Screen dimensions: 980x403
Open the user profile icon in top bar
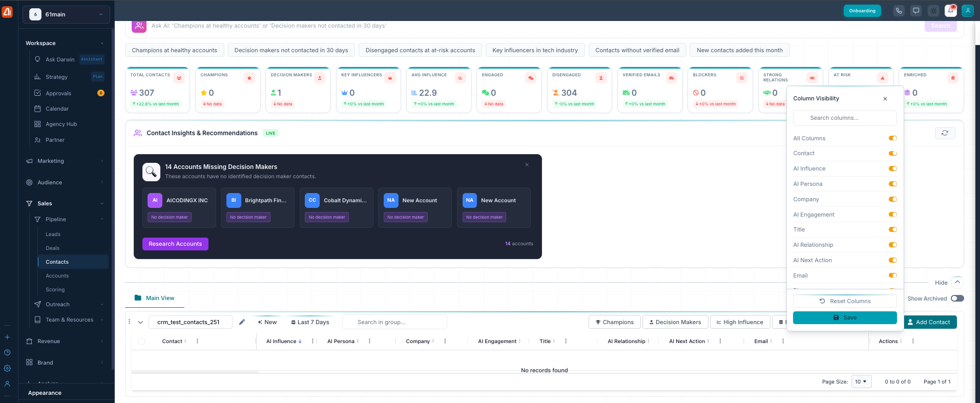(x=968, y=11)
